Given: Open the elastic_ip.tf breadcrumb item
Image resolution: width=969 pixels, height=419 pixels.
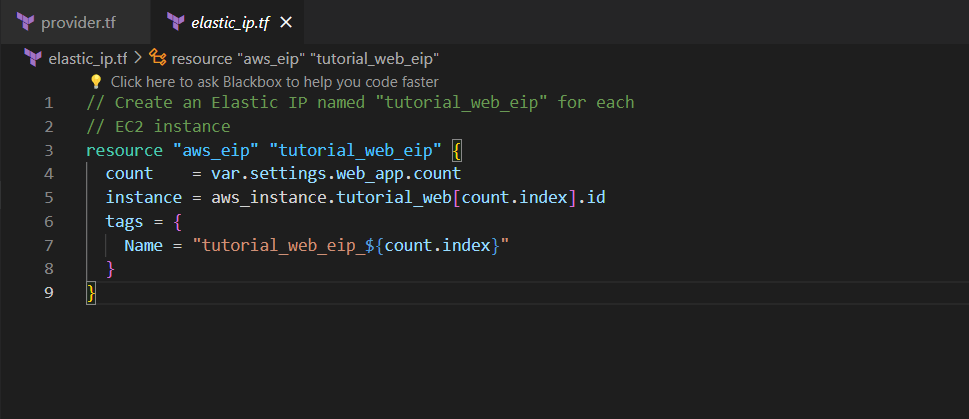Looking at the screenshot, I should point(87,58).
